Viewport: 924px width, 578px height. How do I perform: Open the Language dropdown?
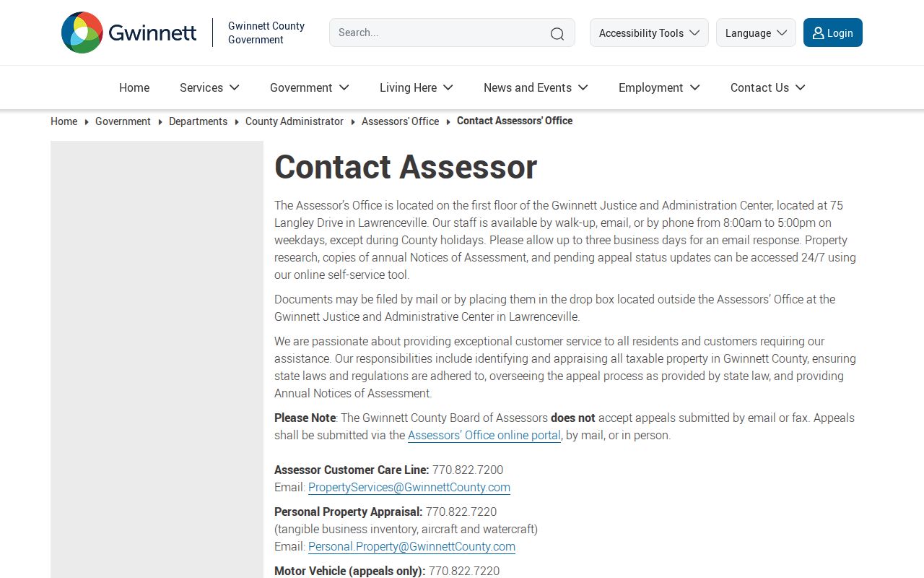[756, 33]
